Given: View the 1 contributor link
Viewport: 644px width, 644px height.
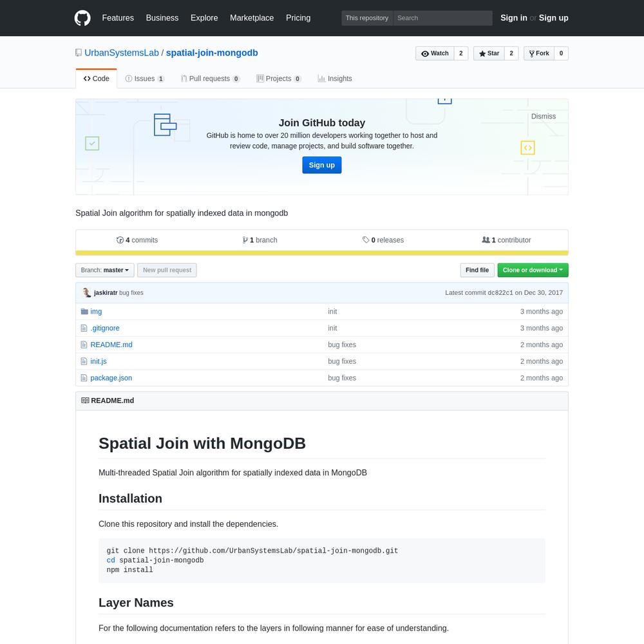Looking at the screenshot, I should coord(506,240).
